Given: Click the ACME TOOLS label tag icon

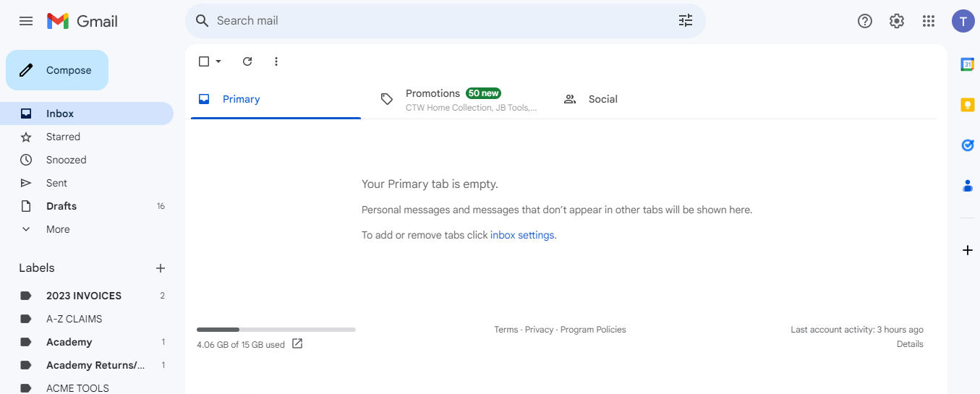Looking at the screenshot, I should coord(26,388).
